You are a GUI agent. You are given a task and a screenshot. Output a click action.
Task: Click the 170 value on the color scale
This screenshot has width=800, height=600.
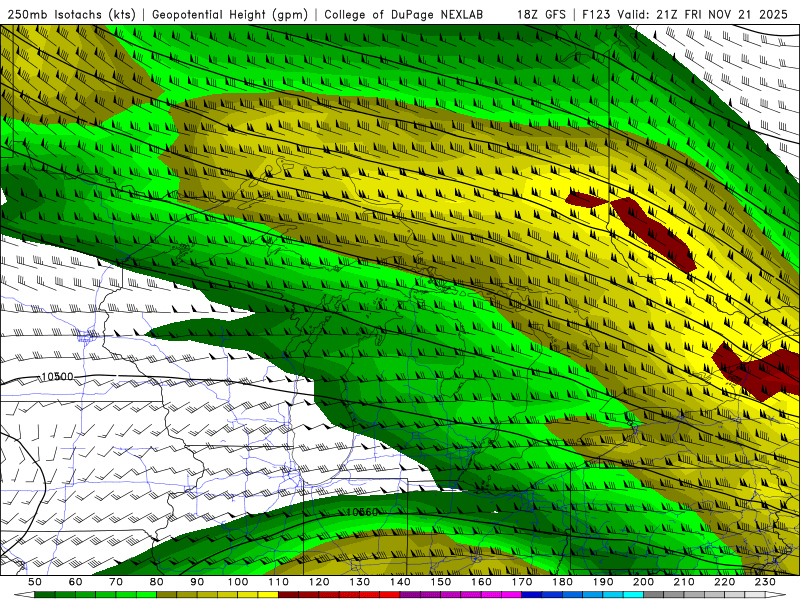522,582
